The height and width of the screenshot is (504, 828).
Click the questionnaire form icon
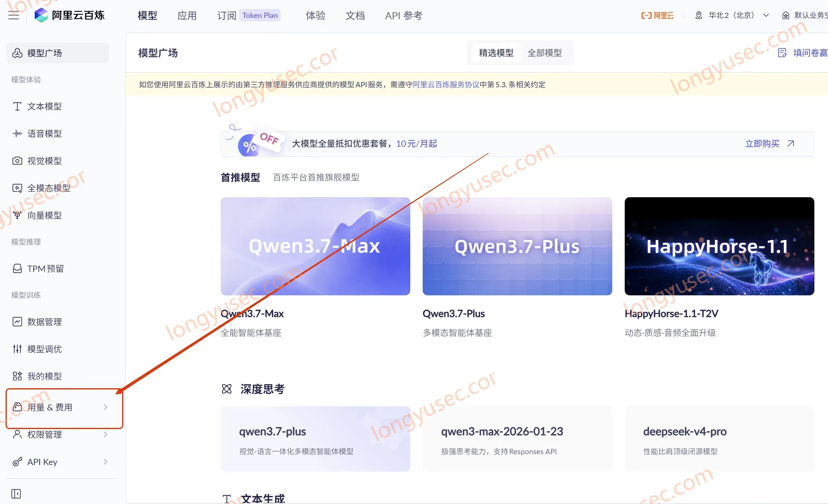point(782,53)
